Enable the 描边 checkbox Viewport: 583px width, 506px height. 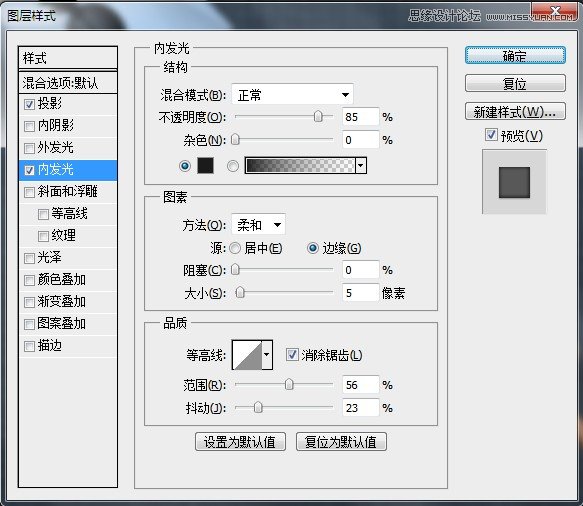(x=29, y=346)
